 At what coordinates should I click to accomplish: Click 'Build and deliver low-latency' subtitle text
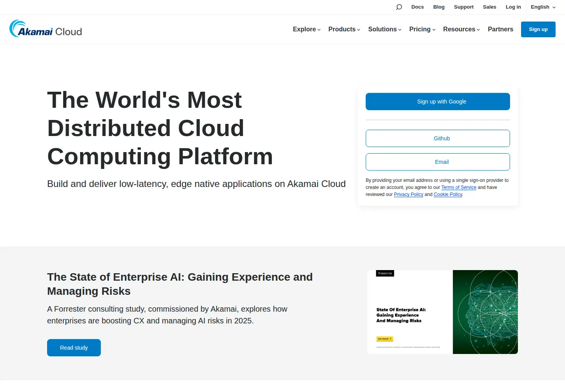point(196,184)
